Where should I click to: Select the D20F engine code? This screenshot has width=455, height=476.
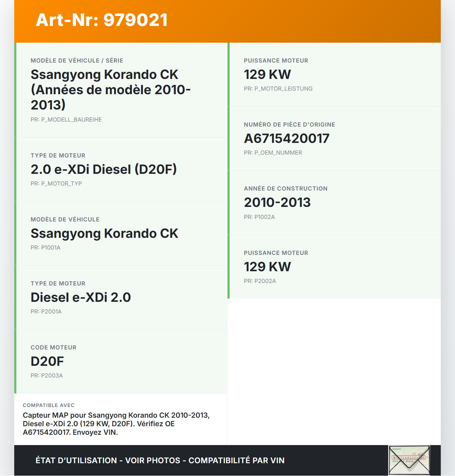coord(47,361)
